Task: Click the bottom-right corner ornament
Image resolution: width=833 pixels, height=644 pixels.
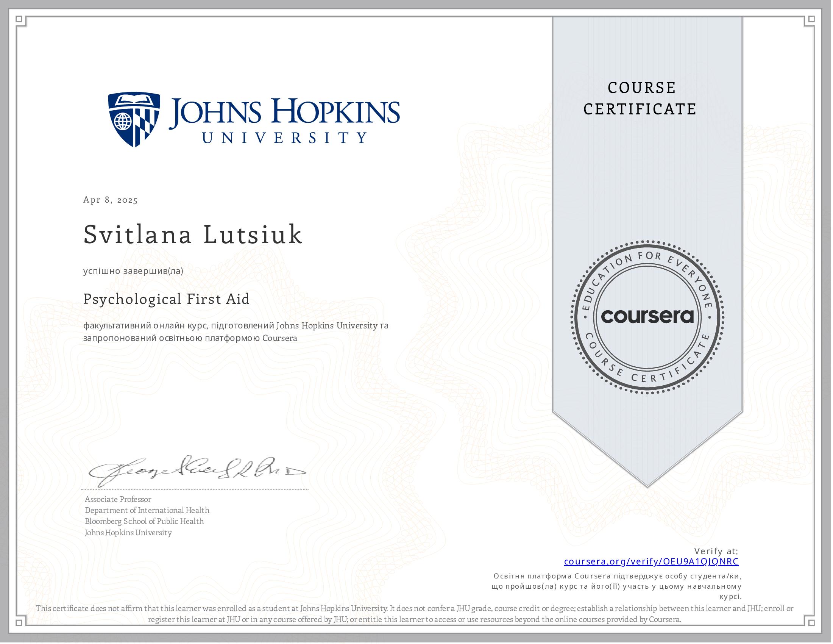Action: 812,623
